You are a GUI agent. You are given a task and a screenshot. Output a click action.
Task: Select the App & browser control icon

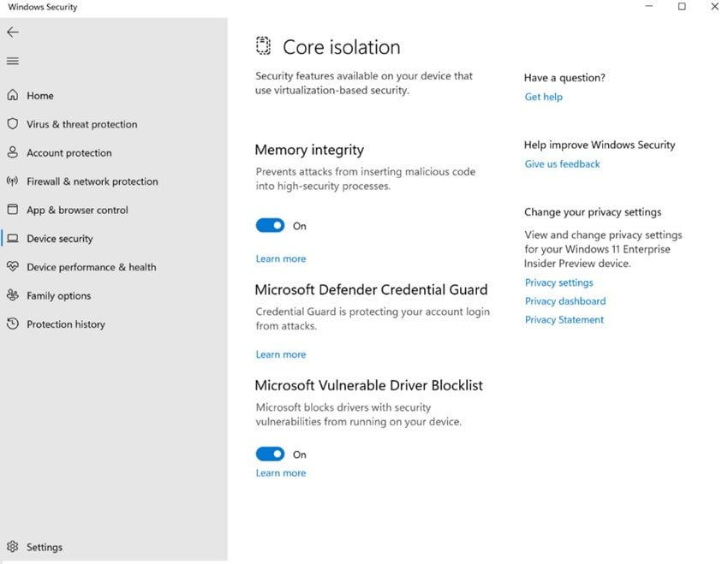(14, 210)
